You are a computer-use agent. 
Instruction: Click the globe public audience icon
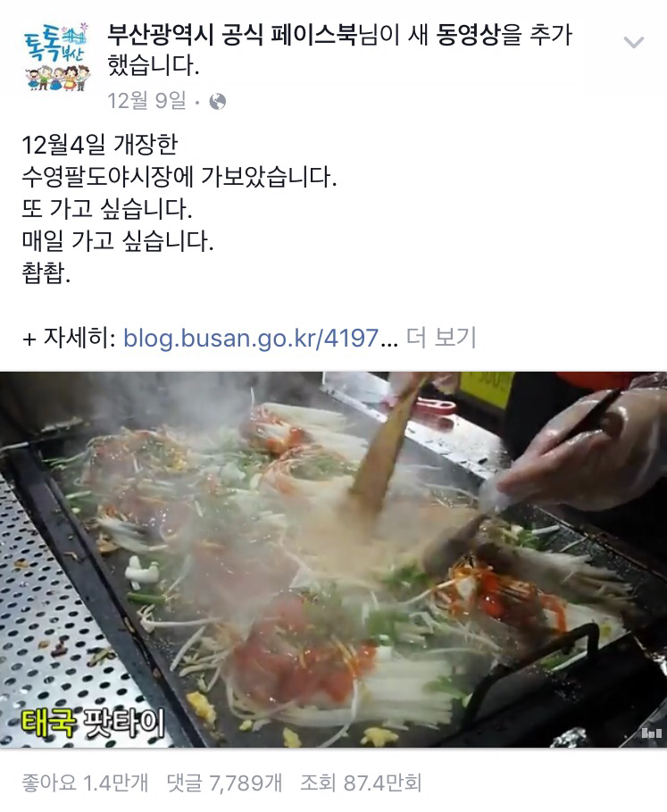[x=217, y=102]
